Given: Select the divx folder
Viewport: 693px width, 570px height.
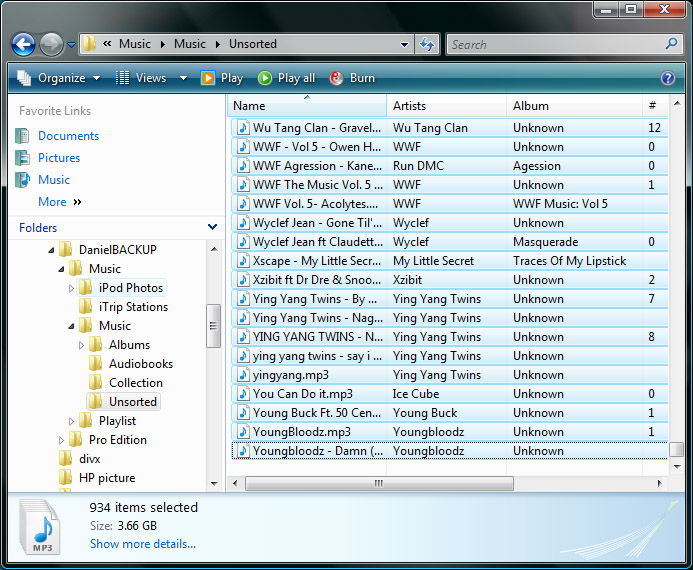Looking at the screenshot, I should 90,459.
